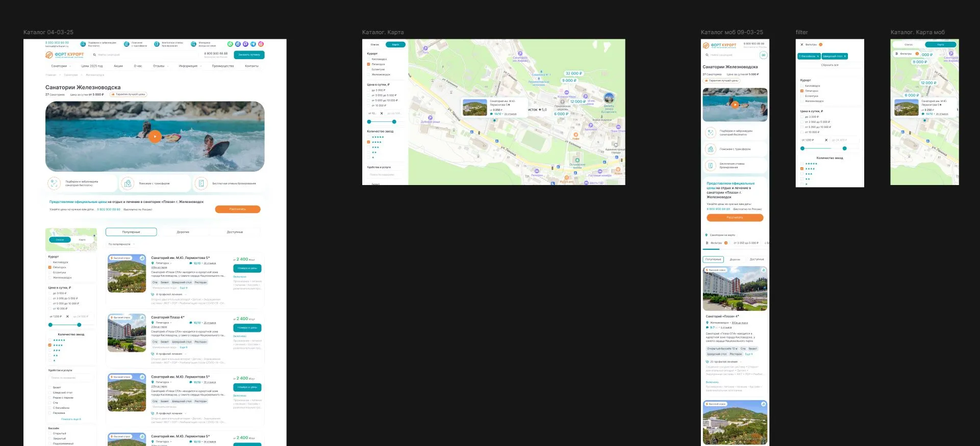Image resolution: width=980 pixels, height=446 pixels.
Task: Click the WhatsApp icon in desktop catalog header
Action: [x=230, y=44]
